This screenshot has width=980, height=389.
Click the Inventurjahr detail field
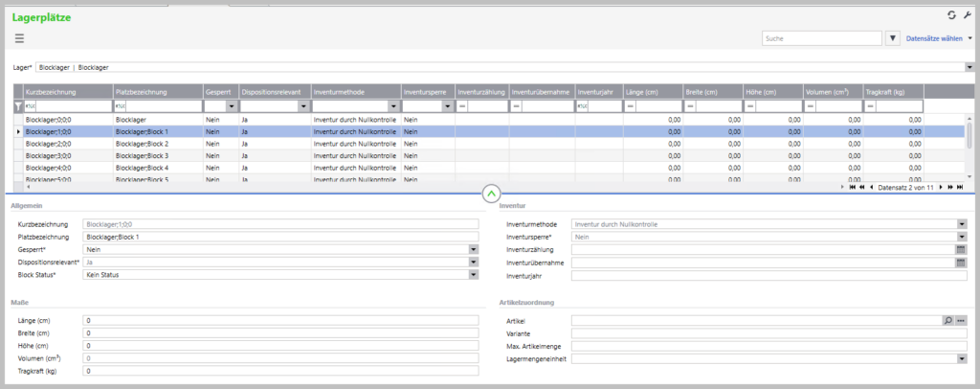pos(768,275)
